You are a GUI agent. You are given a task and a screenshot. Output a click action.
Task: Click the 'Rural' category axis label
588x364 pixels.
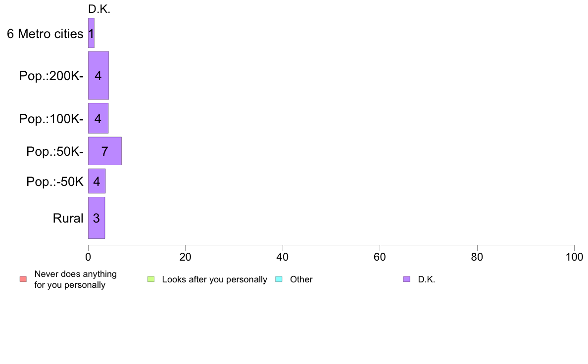pos(68,218)
